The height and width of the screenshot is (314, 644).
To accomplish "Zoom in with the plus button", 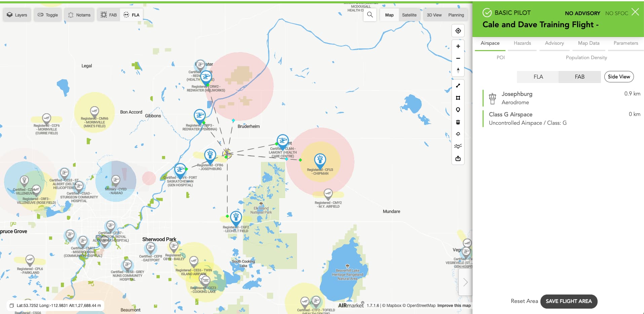I will pyautogui.click(x=458, y=46).
